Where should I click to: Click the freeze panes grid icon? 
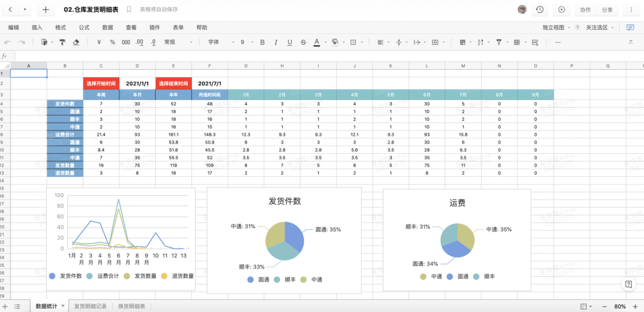click(517, 42)
